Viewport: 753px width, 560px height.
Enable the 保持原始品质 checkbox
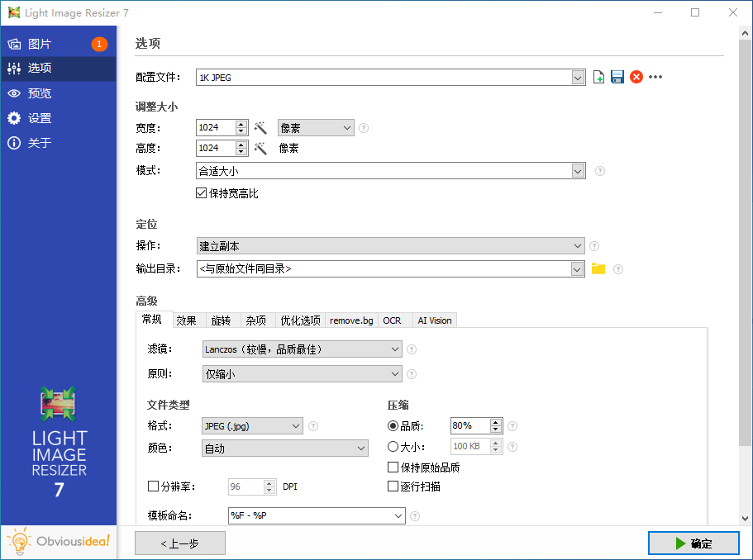(393, 467)
